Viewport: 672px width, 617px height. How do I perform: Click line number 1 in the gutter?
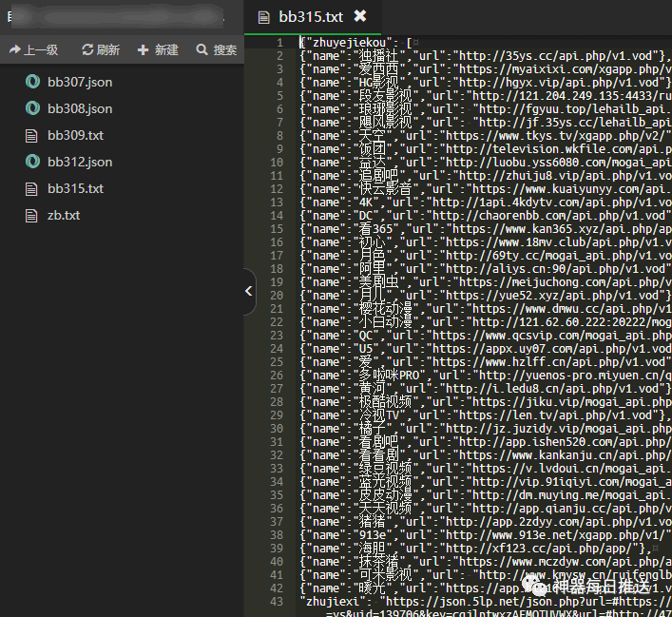click(279, 43)
